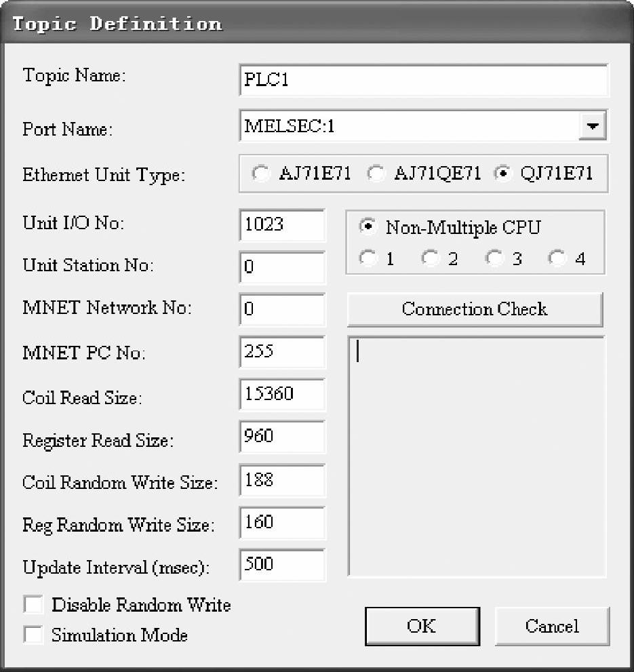634x672 pixels.
Task: Select multiple CPU number 4
Action: pyautogui.click(x=557, y=258)
